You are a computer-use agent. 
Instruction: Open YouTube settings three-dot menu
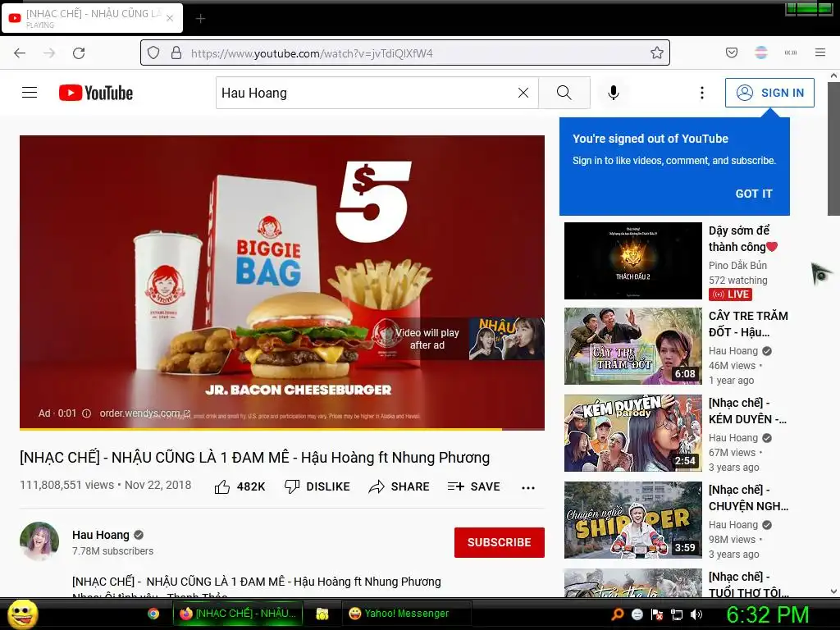coord(702,93)
